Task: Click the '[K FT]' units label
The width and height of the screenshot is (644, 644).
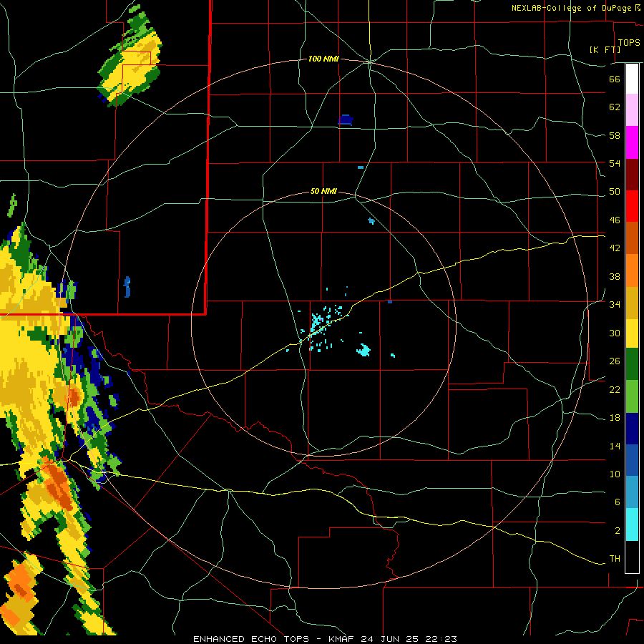Action: pos(605,49)
